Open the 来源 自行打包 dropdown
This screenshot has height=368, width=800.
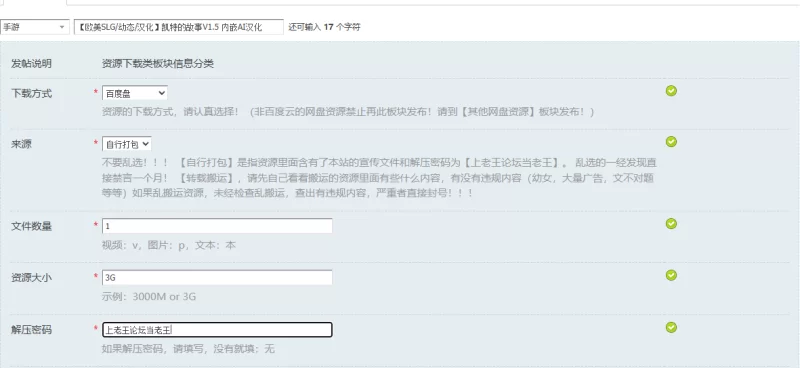click(127, 144)
